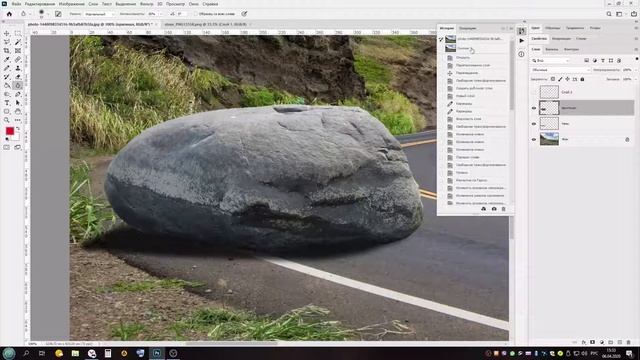This screenshot has height=360, width=640.
Task: Select the Move tool
Action: tap(7, 33)
